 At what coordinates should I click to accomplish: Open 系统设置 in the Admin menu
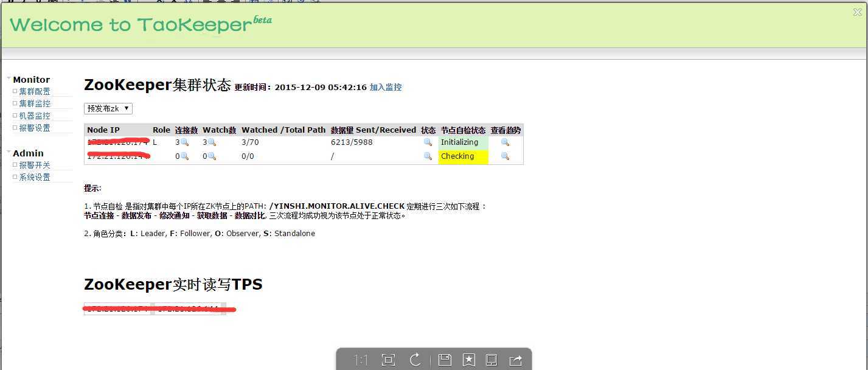pos(35,177)
